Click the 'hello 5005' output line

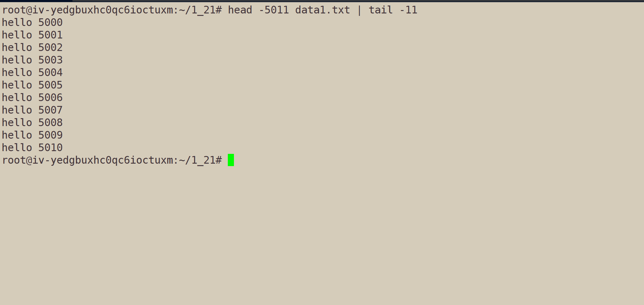pyautogui.click(x=32, y=85)
